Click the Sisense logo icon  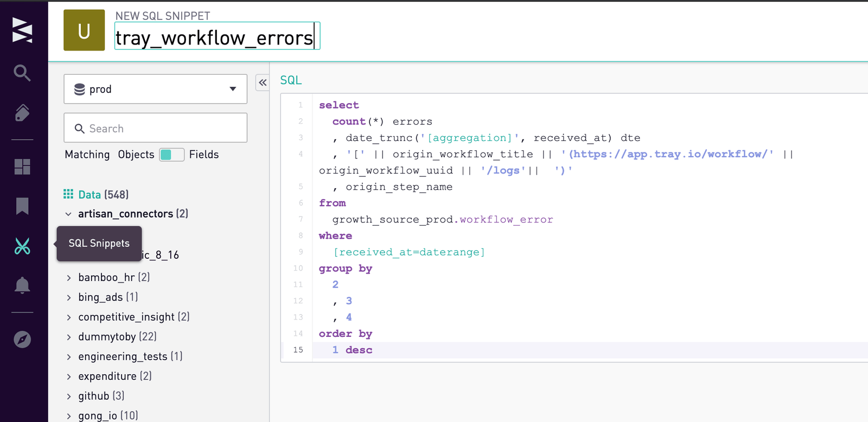pyautogui.click(x=22, y=30)
